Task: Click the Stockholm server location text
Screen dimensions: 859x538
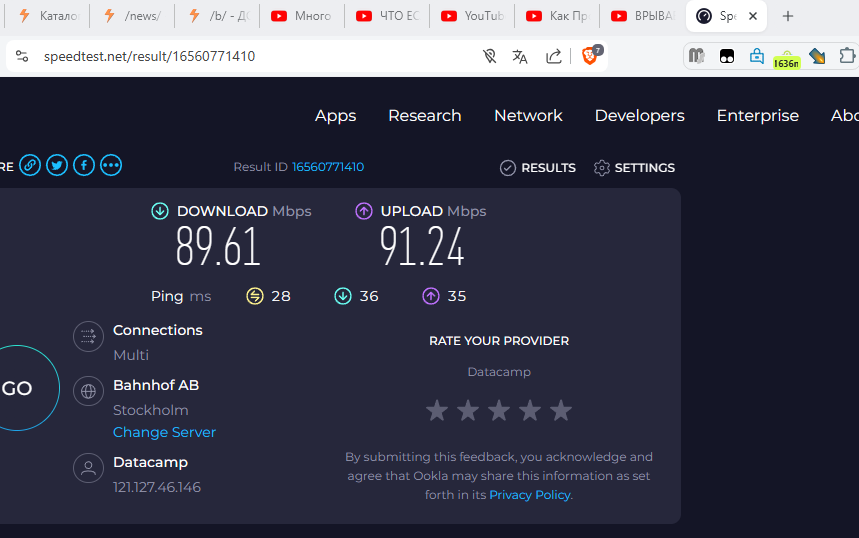Action: point(151,410)
